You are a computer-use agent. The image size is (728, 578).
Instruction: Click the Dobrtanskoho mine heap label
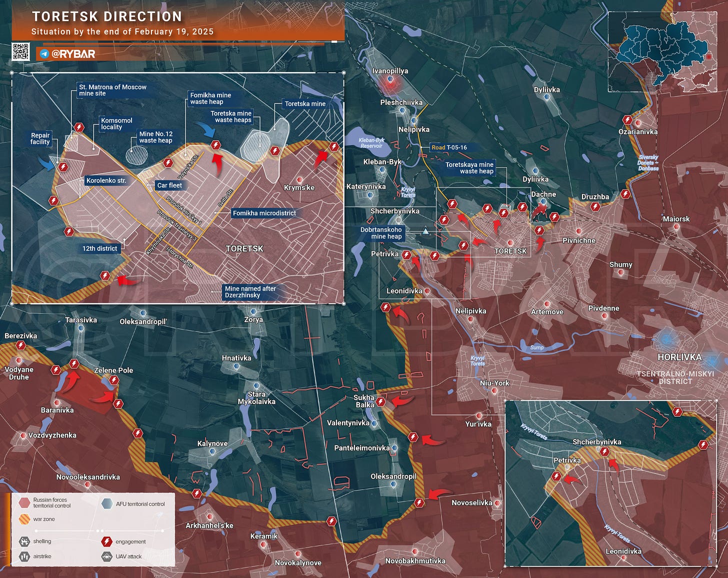point(381,233)
